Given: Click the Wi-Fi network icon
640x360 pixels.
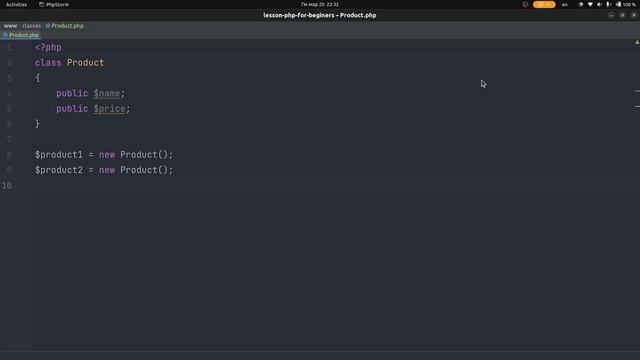Looking at the screenshot, I should coord(590,4).
